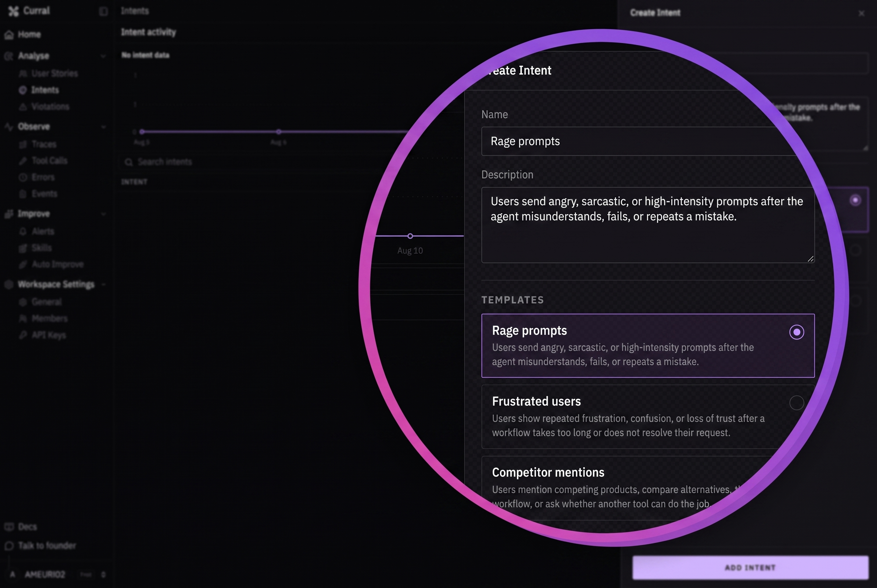Viewport: 877px width, 588px height.
Task: Collapse the Workspace Settings chevron
Action: click(103, 284)
